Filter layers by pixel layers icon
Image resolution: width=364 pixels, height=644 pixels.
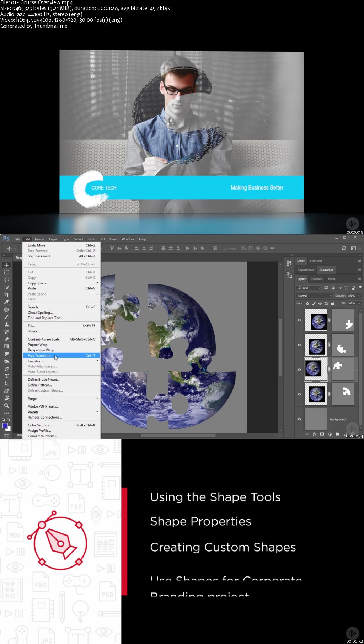point(326,288)
